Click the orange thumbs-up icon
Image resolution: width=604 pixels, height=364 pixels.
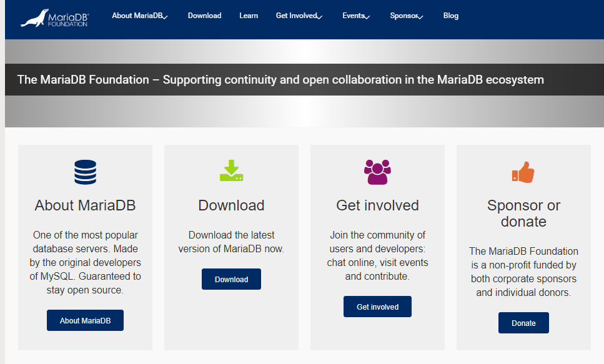click(523, 172)
